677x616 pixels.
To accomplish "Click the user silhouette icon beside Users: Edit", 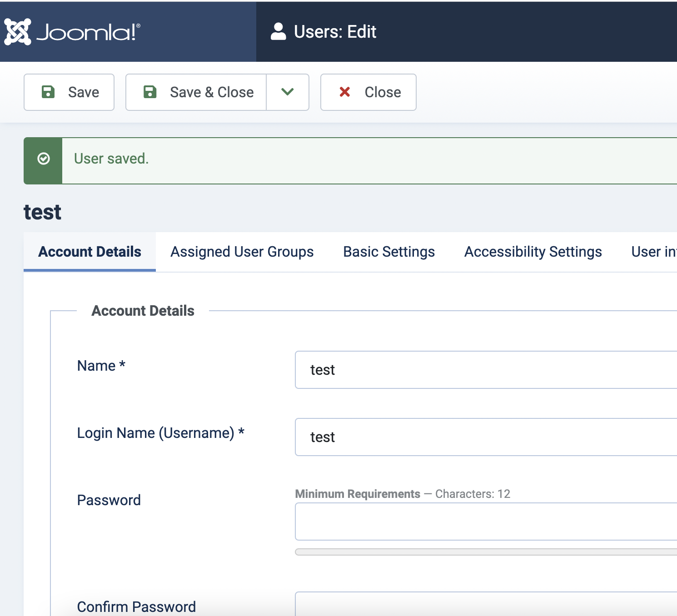I will (x=278, y=32).
